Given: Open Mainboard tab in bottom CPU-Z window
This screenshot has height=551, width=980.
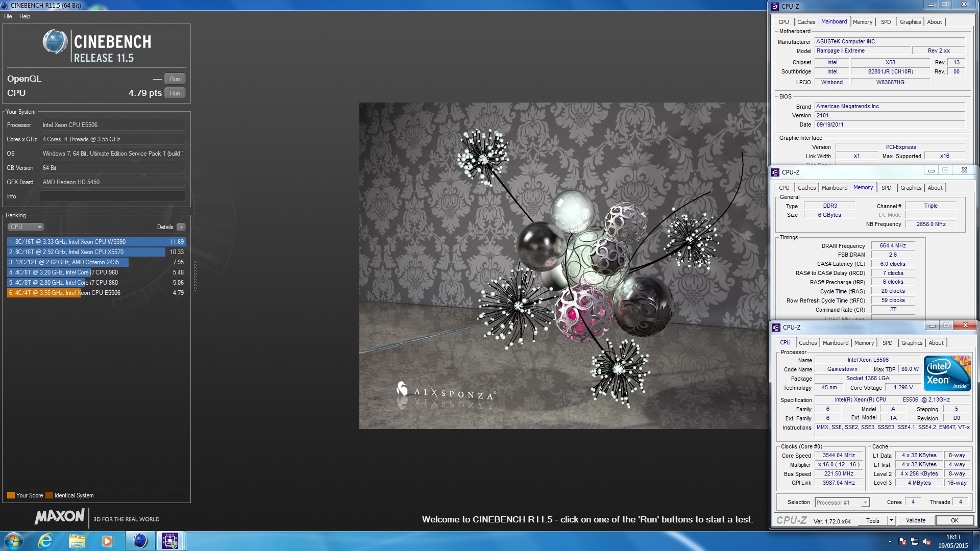Looking at the screenshot, I should coord(836,343).
